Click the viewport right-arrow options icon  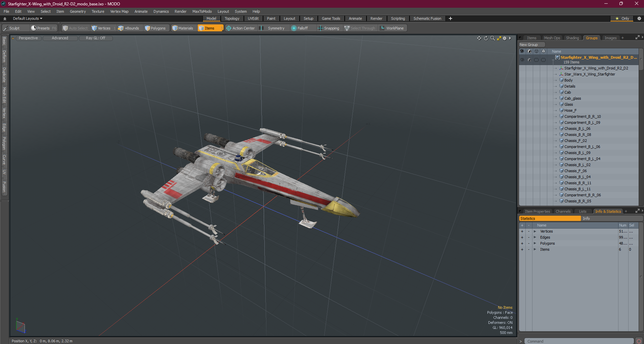pos(510,38)
